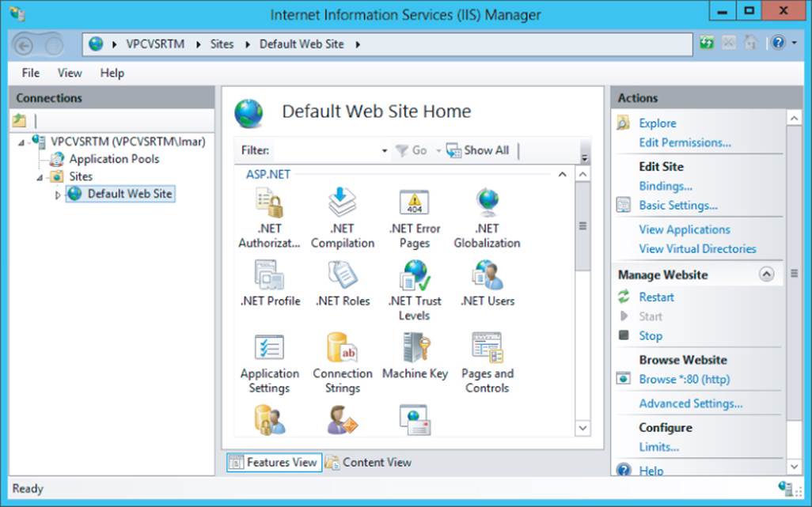
Task: Select the Sites tree item
Action: (81, 177)
